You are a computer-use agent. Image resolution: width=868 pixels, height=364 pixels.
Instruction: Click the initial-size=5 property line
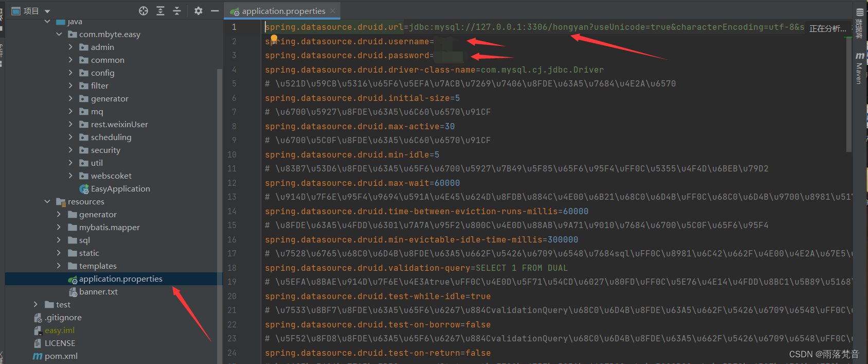click(x=363, y=98)
